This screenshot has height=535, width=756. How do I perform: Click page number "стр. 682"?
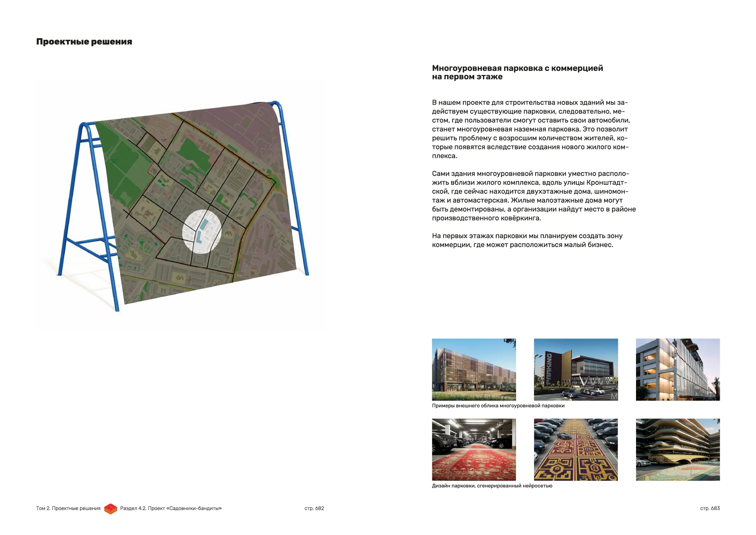coord(314,508)
